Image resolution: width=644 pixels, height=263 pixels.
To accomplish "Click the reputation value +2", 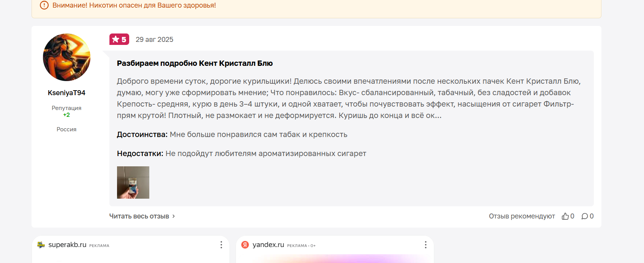I will pos(66,115).
